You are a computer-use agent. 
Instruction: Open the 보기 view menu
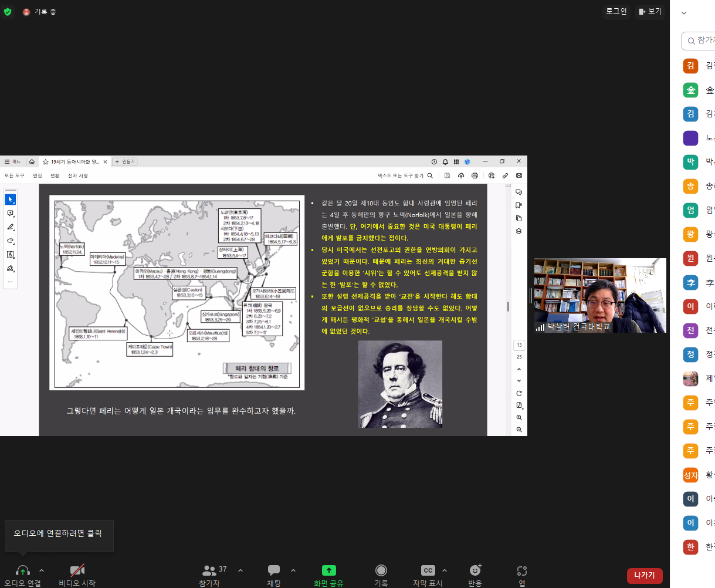click(x=650, y=11)
